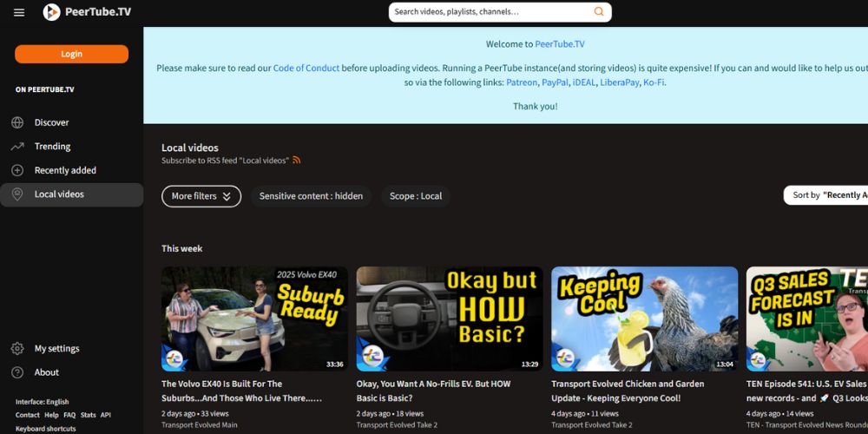This screenshot has height=434, width=868.
Task: Click the PeerTube.TV logo icon
Action: coord(51,12)
